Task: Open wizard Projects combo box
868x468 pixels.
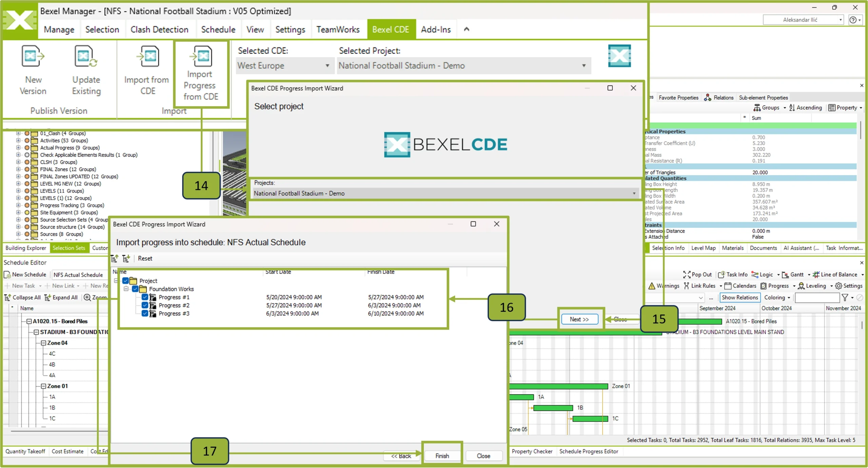Action: coord(445,193)
